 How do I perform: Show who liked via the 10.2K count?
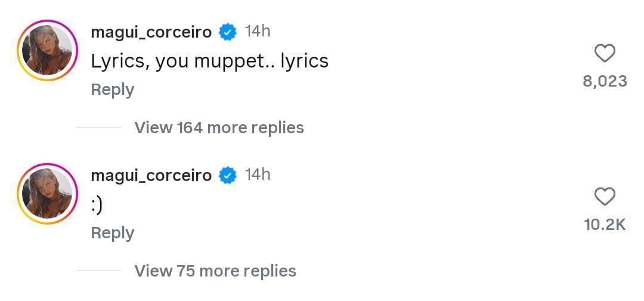[605, 225]
